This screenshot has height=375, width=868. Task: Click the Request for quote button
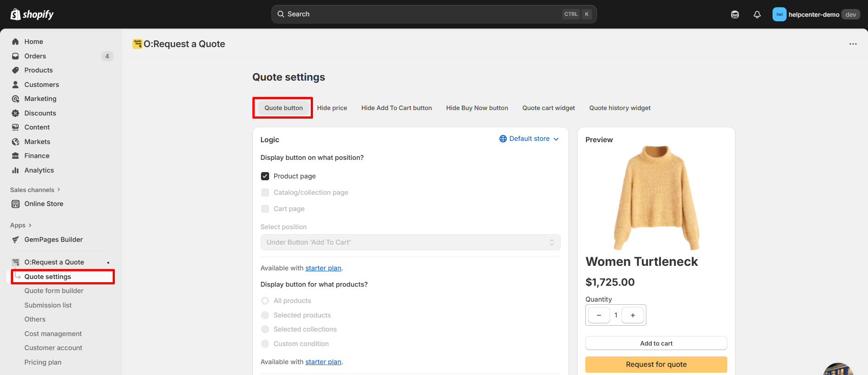point(655,365)
